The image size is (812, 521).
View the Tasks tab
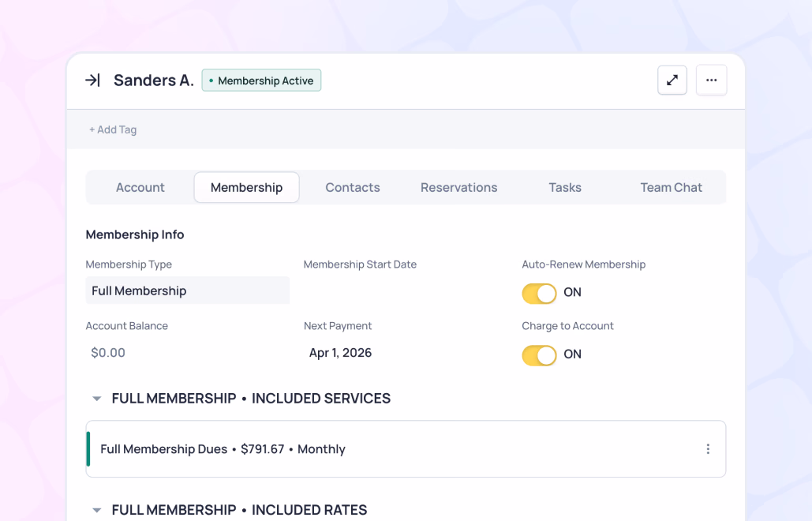click(565, 187)
